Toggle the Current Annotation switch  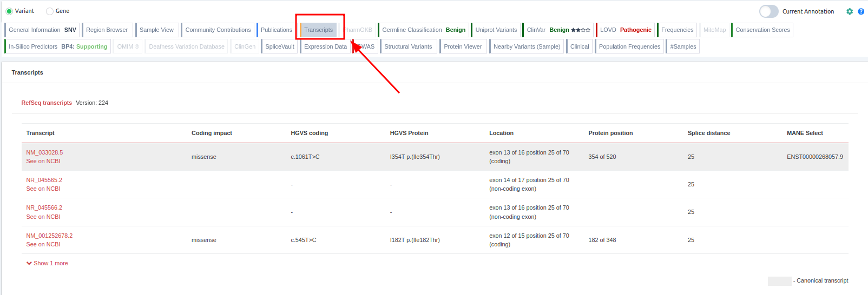tap(768, 11)
